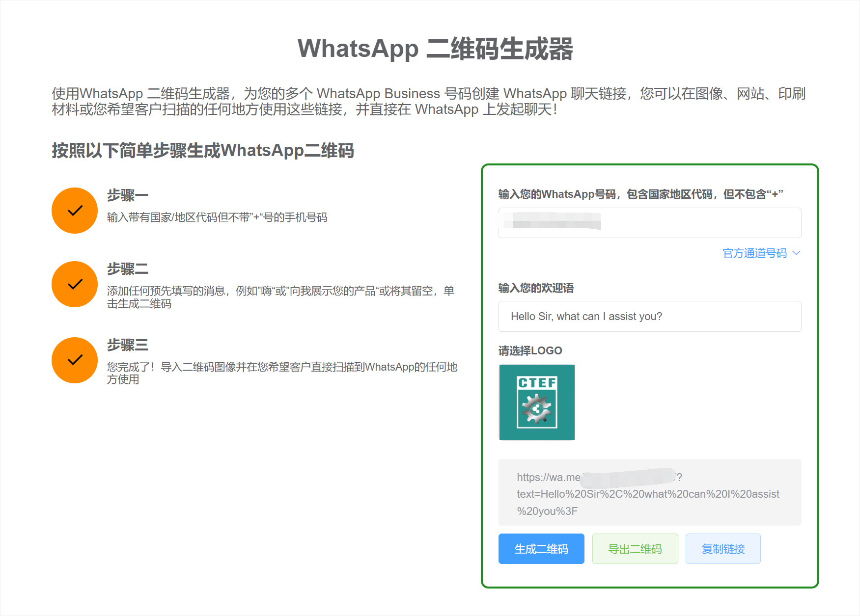Image resolution: width=860 pixels, height=616 pixels.
Task: Click the 导出二维码 button
Action: (x=635, y=549)
